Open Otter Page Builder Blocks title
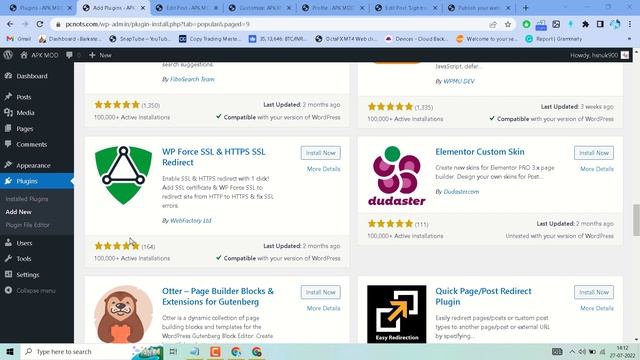640x360 pixels. pos(218,296)
